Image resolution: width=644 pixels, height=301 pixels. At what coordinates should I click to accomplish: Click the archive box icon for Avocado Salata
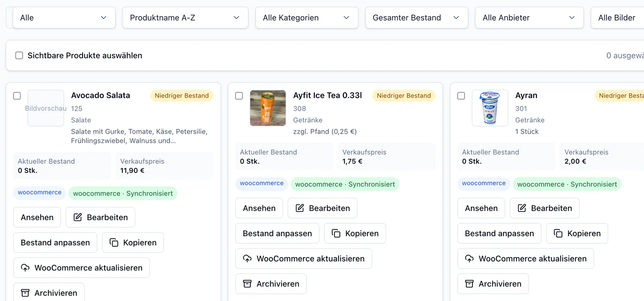25,293
